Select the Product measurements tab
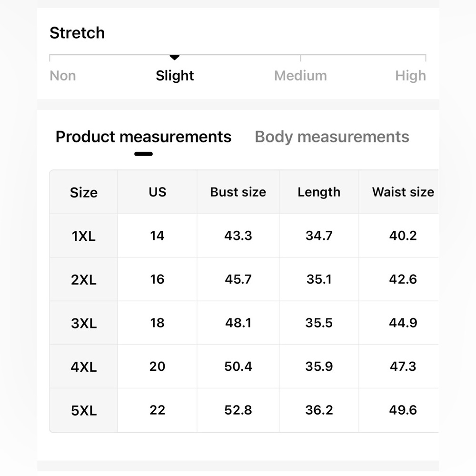 (x=143, y=137)
